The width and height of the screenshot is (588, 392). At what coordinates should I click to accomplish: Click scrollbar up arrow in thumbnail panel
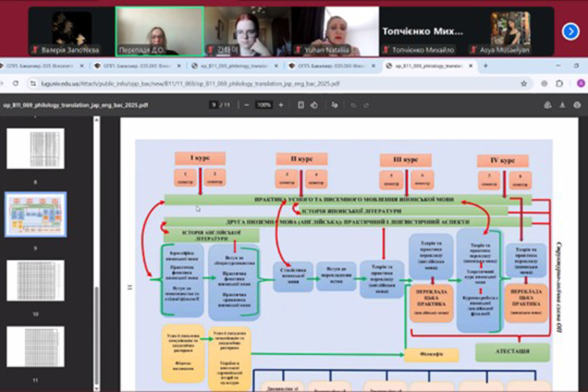[97, 120]
